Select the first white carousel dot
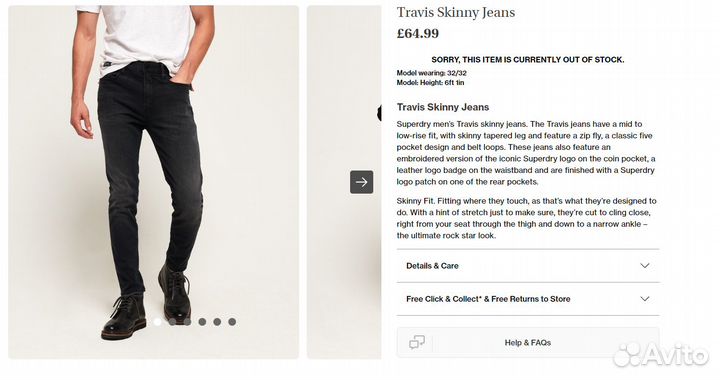This screenshot has height=380, width=720. 158,322
